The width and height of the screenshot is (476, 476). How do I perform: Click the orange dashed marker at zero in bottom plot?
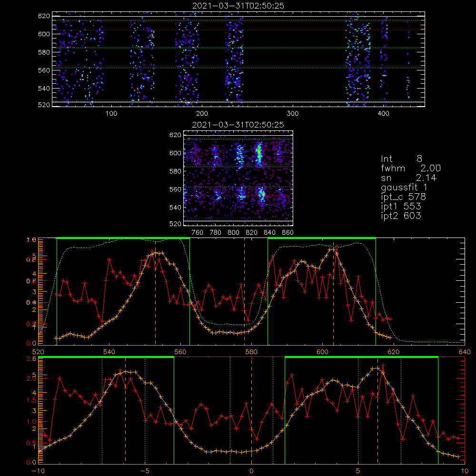(x=251, y=411)
